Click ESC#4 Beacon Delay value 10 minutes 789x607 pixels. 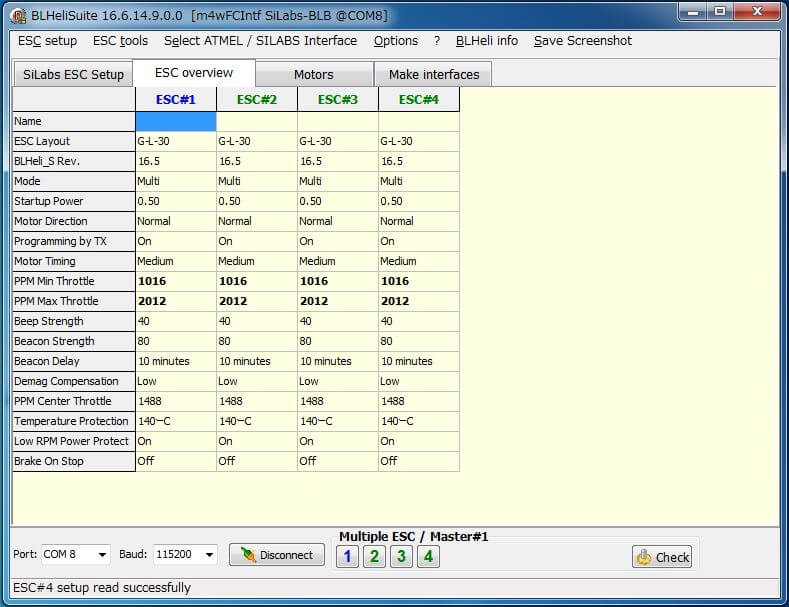(x=419, y=361)
